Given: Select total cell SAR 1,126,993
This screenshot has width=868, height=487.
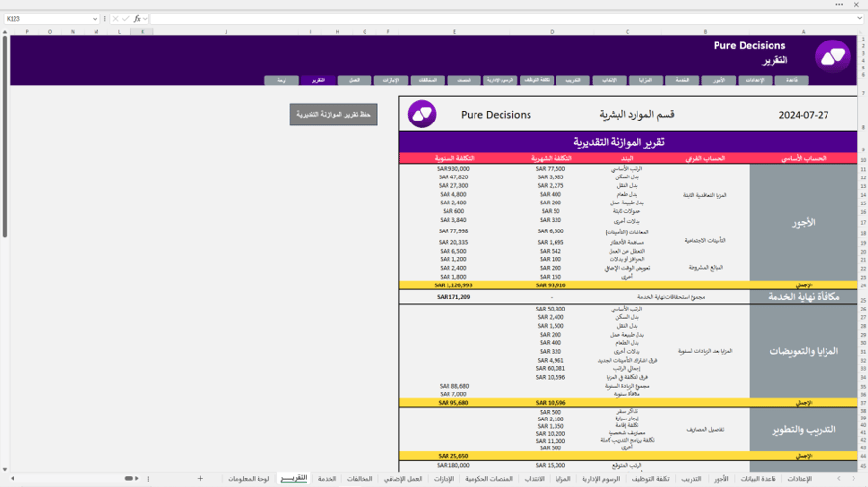Looking at the screenshot, I should (x=453, y=285).
